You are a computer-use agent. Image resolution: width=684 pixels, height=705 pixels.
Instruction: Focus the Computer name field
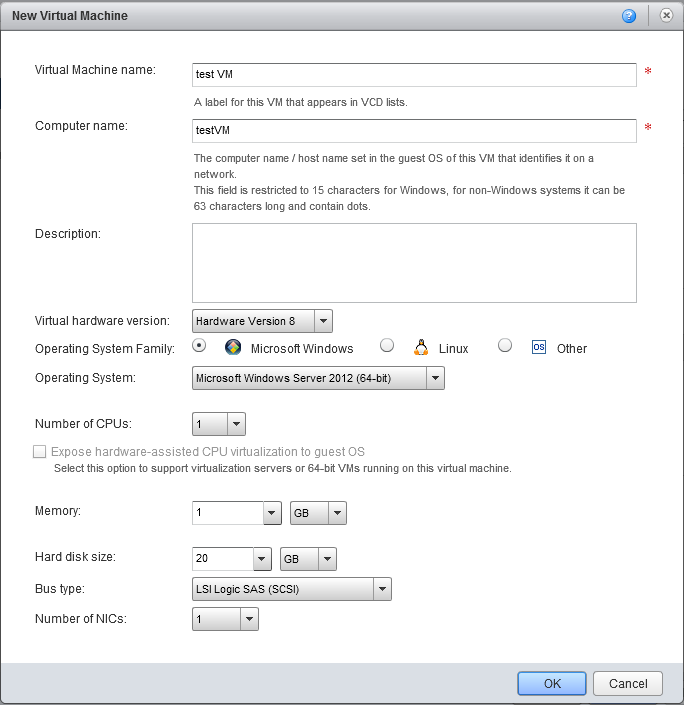414,130
